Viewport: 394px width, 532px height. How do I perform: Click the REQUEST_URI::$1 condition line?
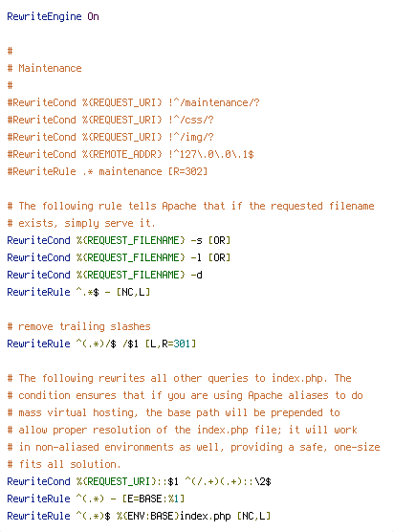(139, 481)
